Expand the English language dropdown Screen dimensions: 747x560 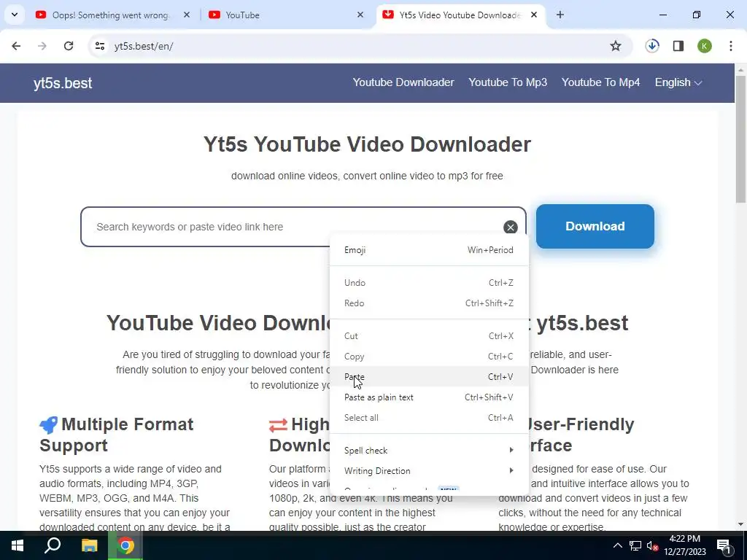[x=678, y=82]
